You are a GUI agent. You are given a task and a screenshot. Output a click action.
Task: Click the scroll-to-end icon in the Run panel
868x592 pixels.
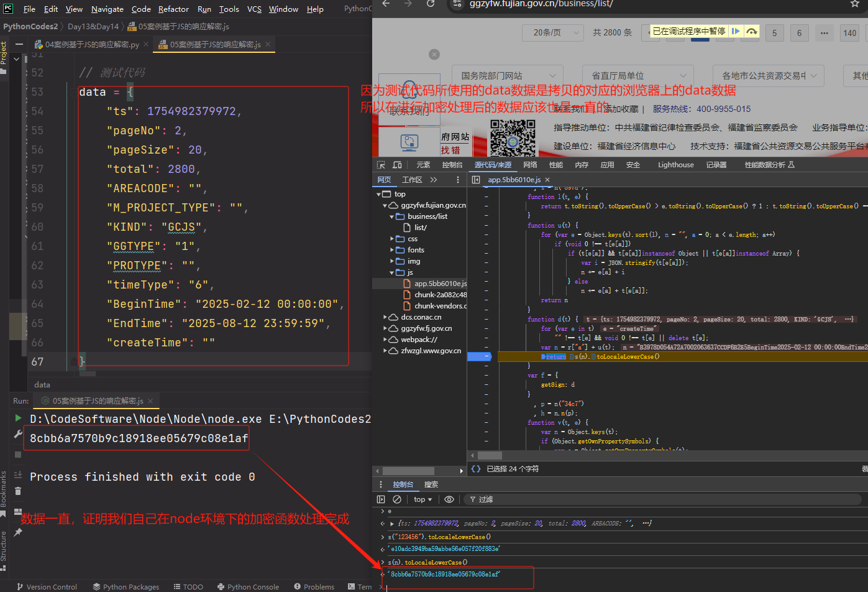[x=18, y=474]
